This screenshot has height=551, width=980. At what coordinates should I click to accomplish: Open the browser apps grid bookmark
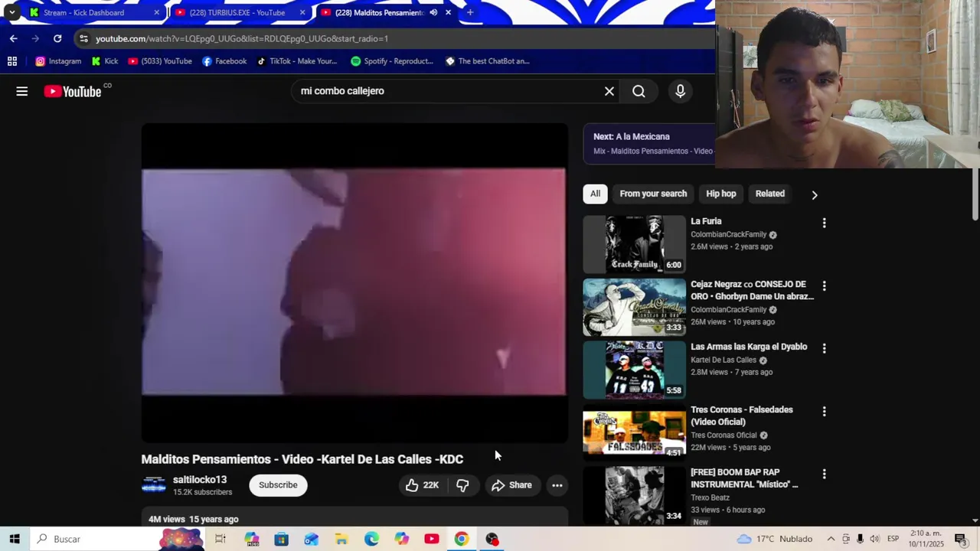click(12, 61)
